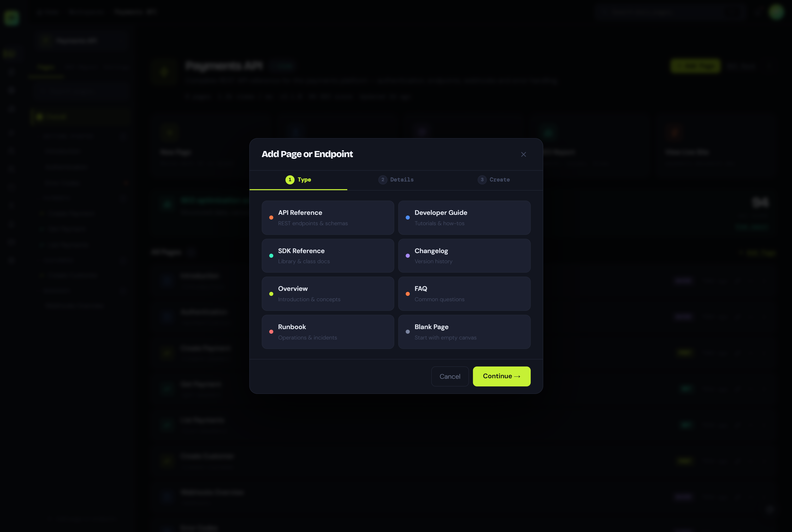Choose the FAQ page type

[x=464, y=293]
